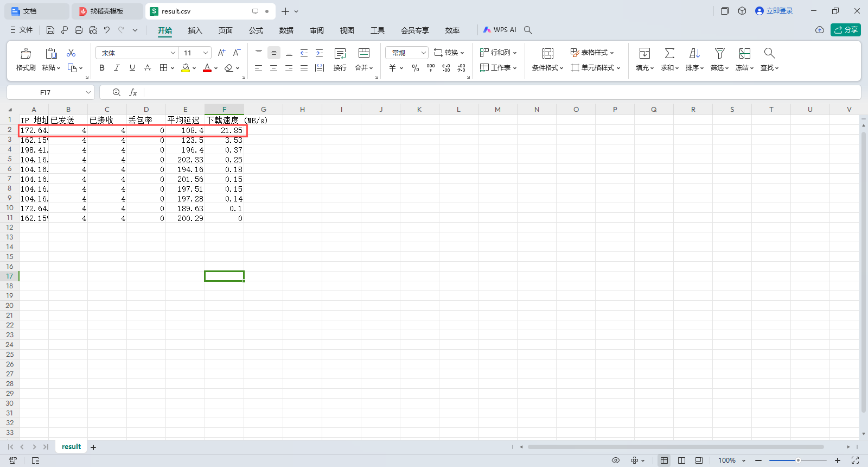
Task: Increase indent of the cell contents
Action: pyautogui.click(x=320, y=53)
